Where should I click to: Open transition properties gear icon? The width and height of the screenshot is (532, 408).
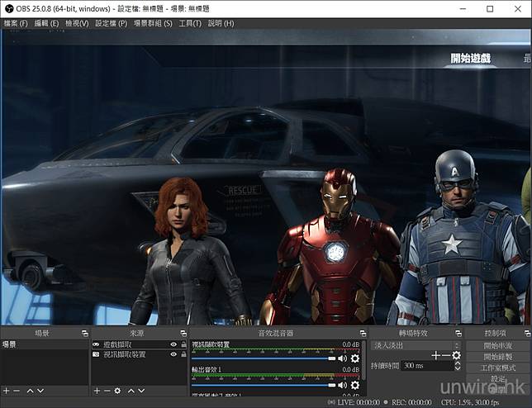[x=456, y=355]
